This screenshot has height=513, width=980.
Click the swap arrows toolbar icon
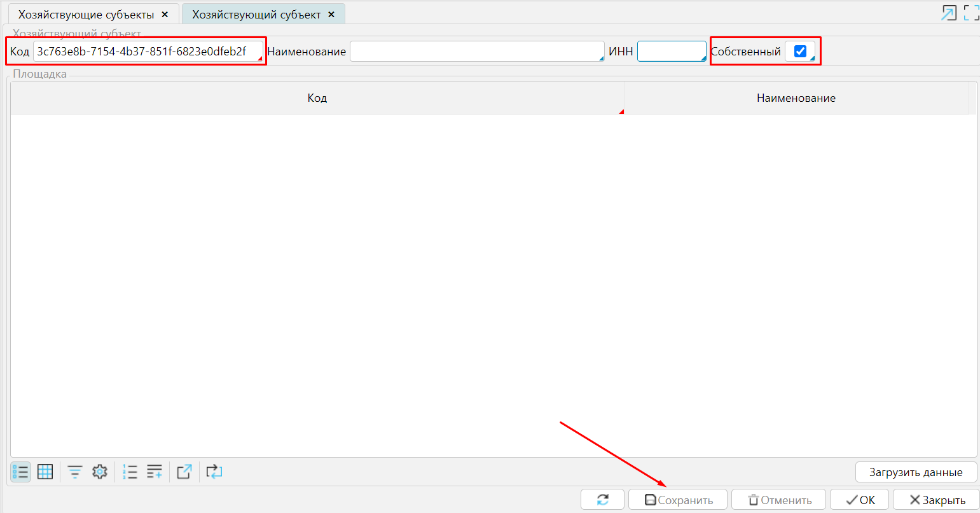pyautogui.click(x=214, y=472)
